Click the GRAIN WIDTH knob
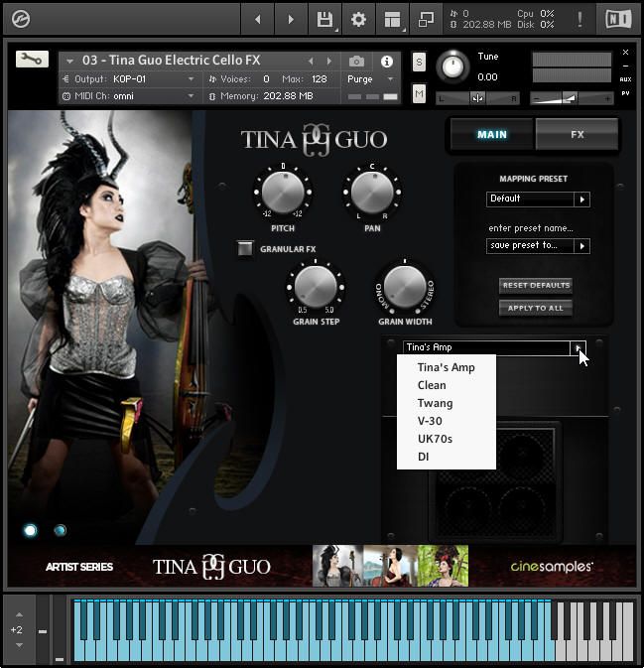 (405, 286)
